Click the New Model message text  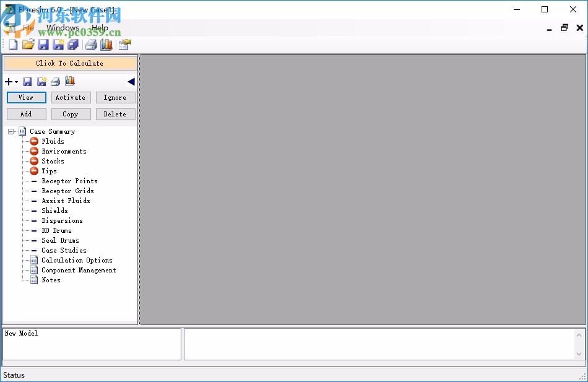coord(21,333)
